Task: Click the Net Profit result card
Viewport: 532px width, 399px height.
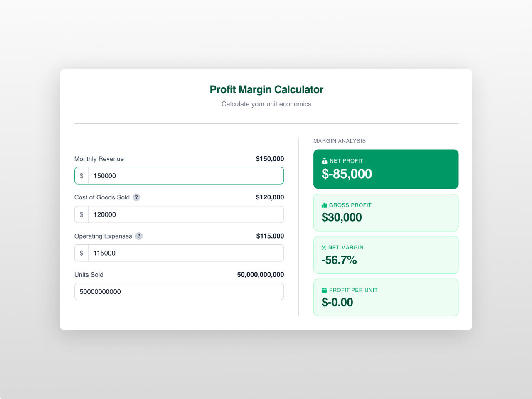Action: pos(386,169)
